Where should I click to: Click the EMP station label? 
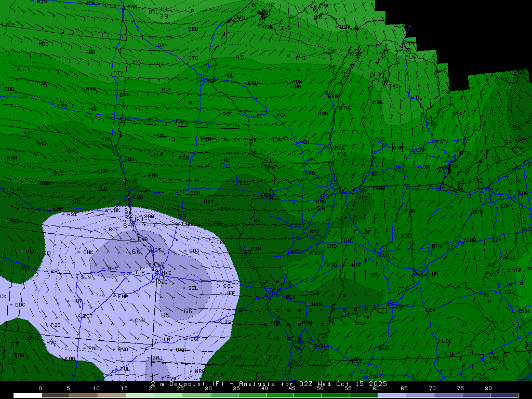click(123, 297)
